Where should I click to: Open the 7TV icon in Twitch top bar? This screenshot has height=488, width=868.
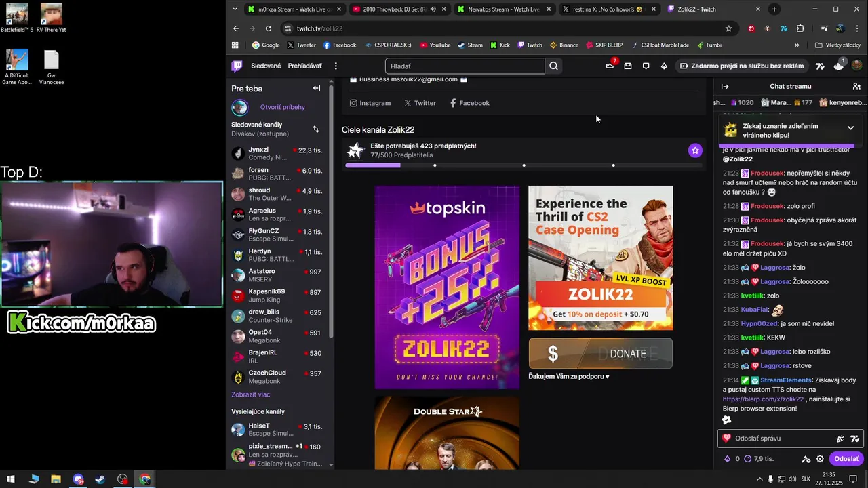click(x=820, y=66)
